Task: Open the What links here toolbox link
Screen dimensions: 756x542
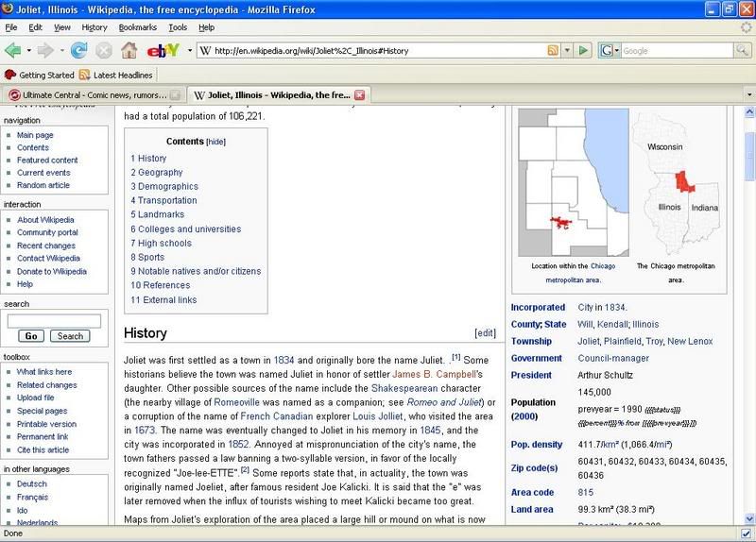Action: [44, 372]
